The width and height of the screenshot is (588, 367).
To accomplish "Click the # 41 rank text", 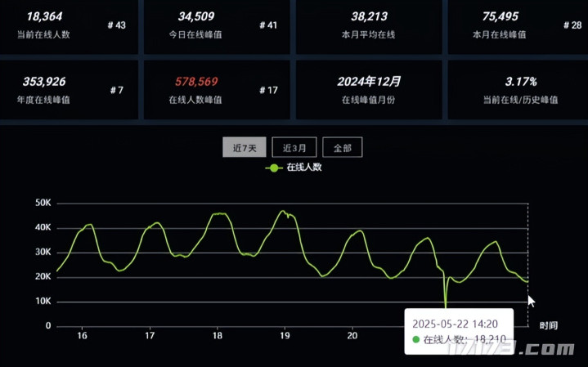I will pyautogui.click(x=268, y=25).
